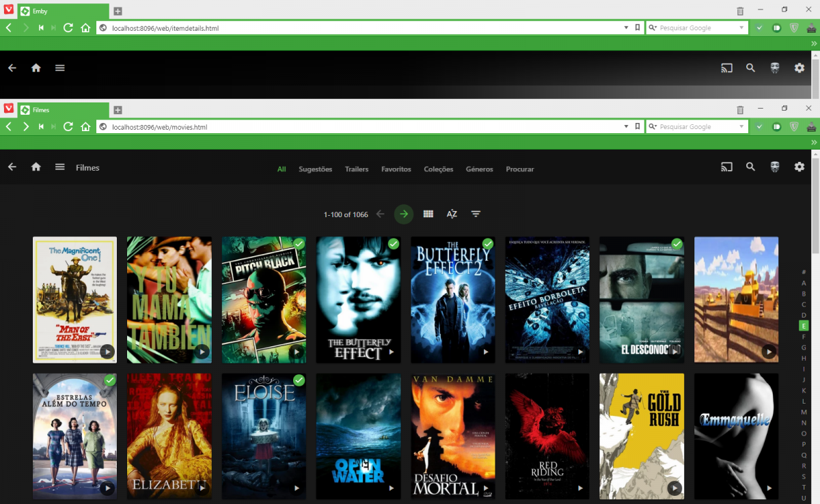
Task: Toggle watched check on Estrelas Além do Tempo
Action: coord(109,380)
